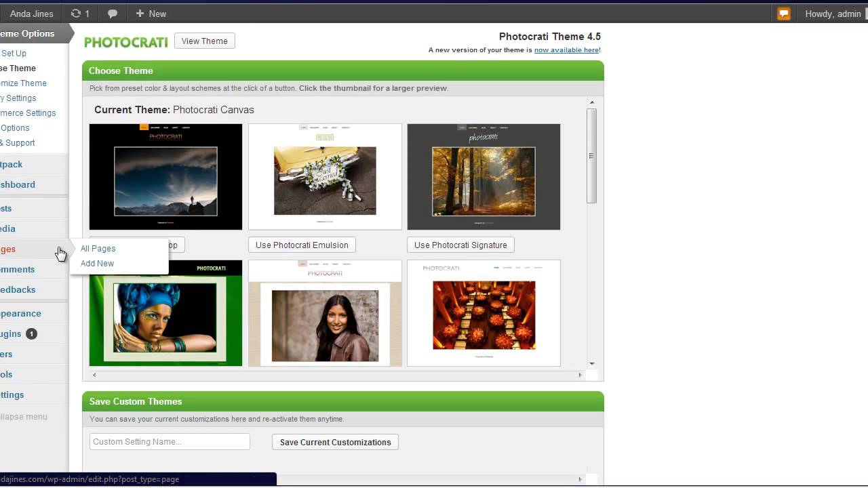Image resolution: width=868 pixels, height=488 pixels.
Task: Select All Pages from the flyout menu
Action: pos(98,249)
